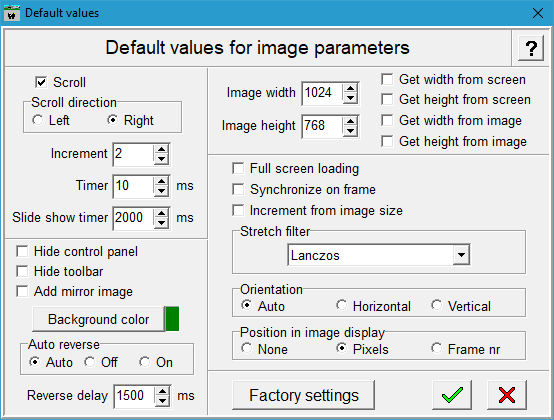Click the Factory settings button

(x=303, y=395)
